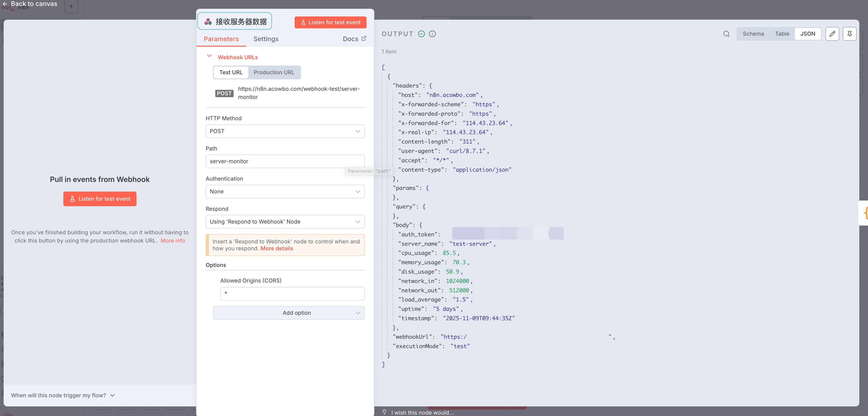This screenshot has width=868, height=416.
Task: Open search in the OUTPUT panel
Action: [726, 34]
